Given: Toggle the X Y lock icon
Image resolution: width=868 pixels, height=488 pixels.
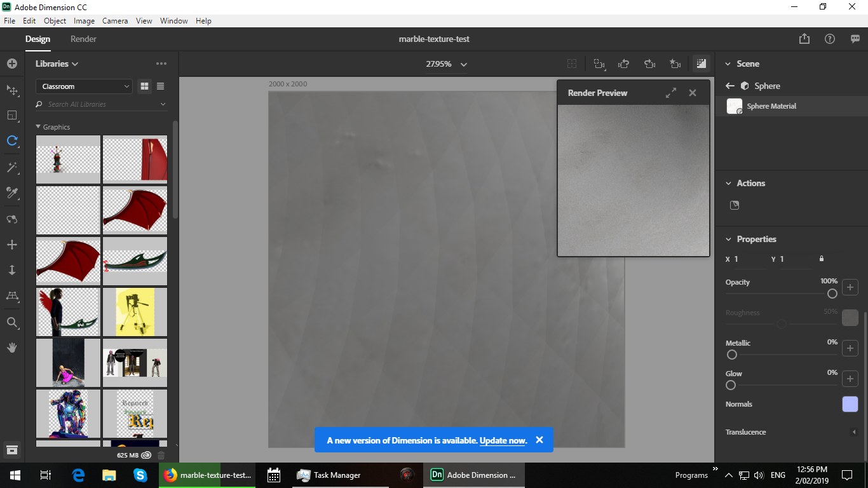Looking at the screenshot, I should pyautogui.click(x=822, y=259).
